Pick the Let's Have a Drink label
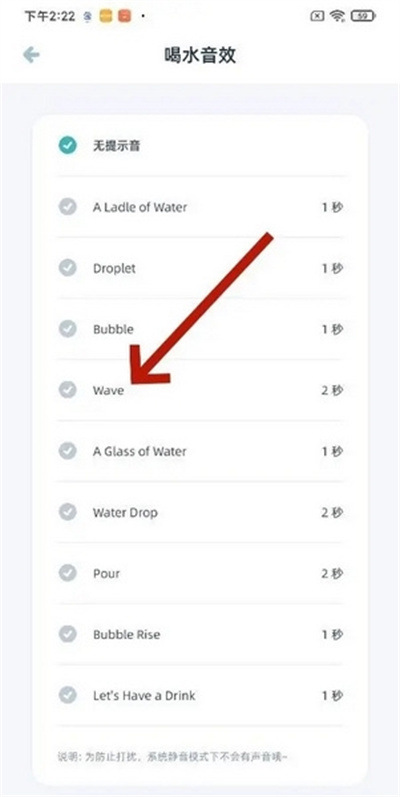The image size is (400, 797). point(144,695)
